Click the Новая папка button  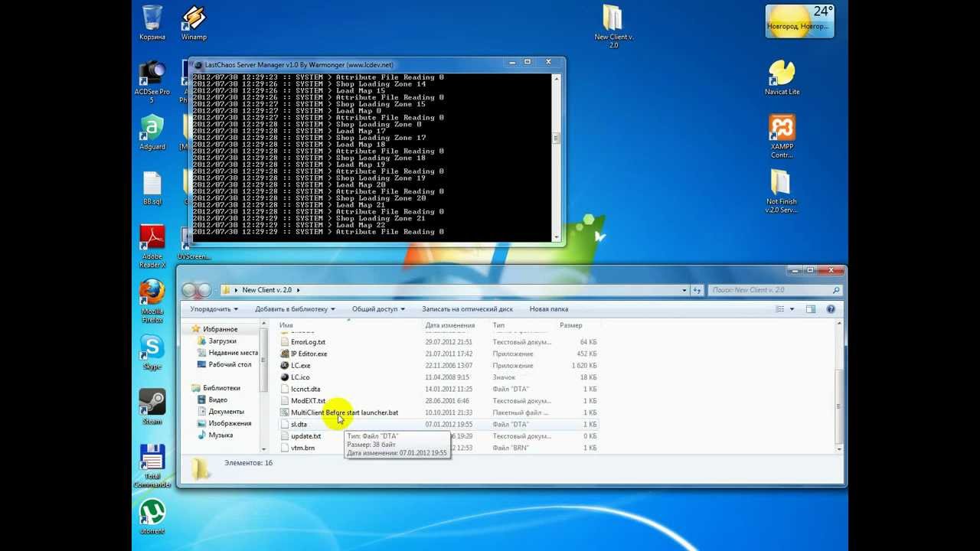pyautogui.click(x=548, y=309)
